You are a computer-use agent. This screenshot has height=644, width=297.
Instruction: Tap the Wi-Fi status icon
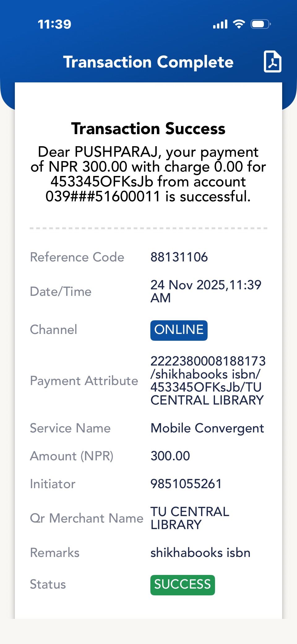click(x=239, y=24)
